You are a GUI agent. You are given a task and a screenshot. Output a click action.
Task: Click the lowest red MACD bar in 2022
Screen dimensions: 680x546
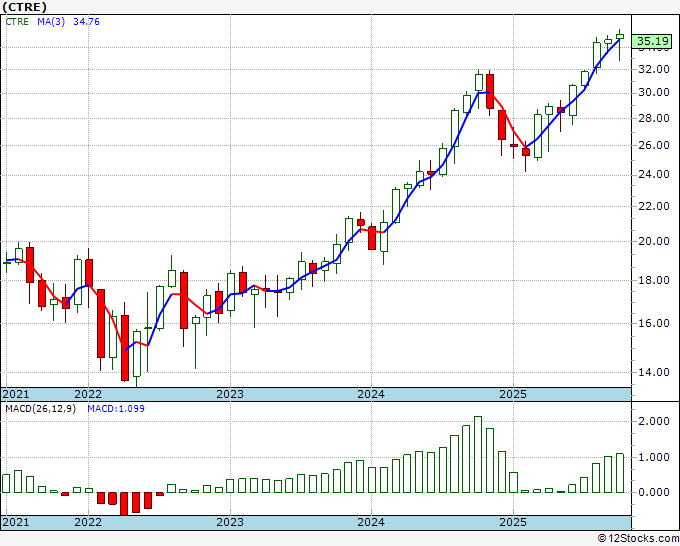pos(124,503)
